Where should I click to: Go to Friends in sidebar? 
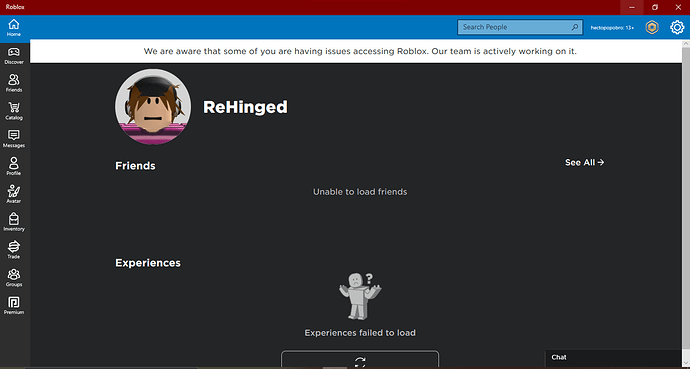pyautogui.click(x=14, y=83)
